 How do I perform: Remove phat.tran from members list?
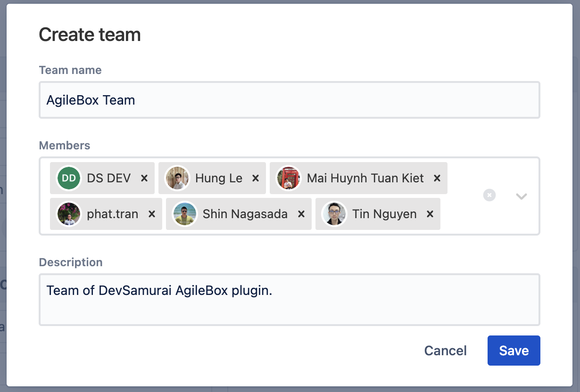coord(152,214)
